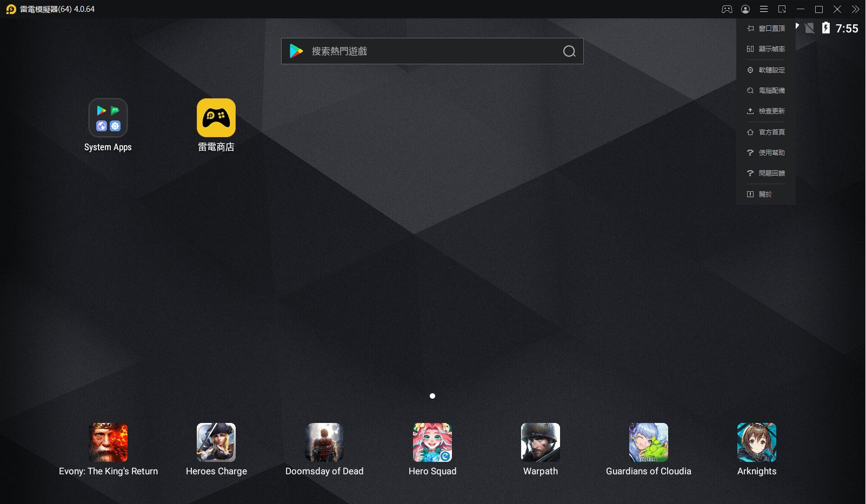Select 顯示幀率 (show FPS) menu item
Viewport: 866px width, 504px height.
[766, 49]
